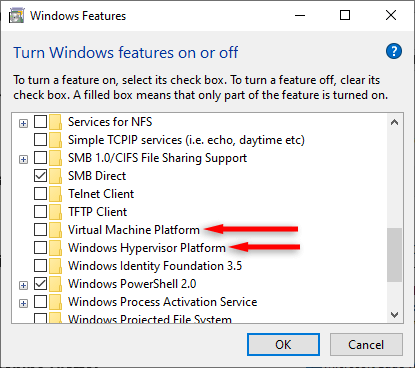Dismiss the dialog with the Cancel button
The height and width of the screenshot is (368, 415).
click(366, 345)
